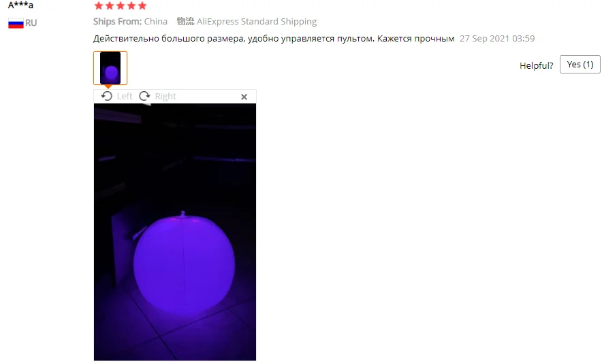Select the purple ball review thumbnail
The height and width of the screenshot is (364, 602).
tap(110, 68)
